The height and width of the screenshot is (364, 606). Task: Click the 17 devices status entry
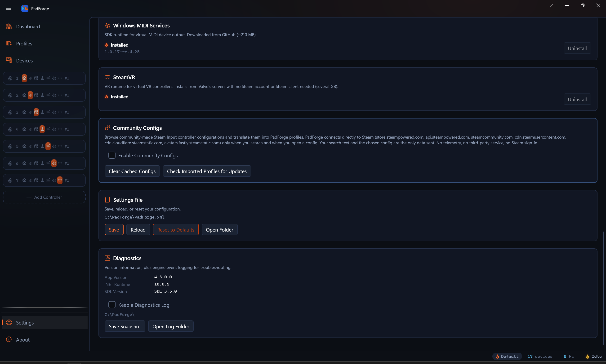tap(540, 356)
